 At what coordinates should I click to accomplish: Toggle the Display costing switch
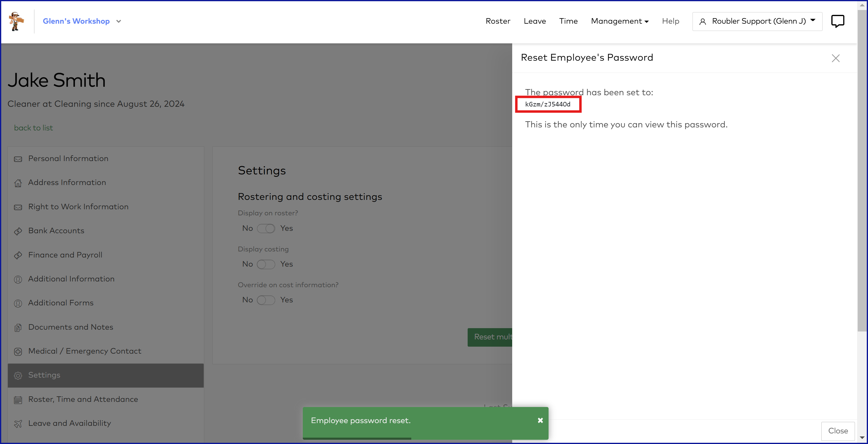[266, 264]
